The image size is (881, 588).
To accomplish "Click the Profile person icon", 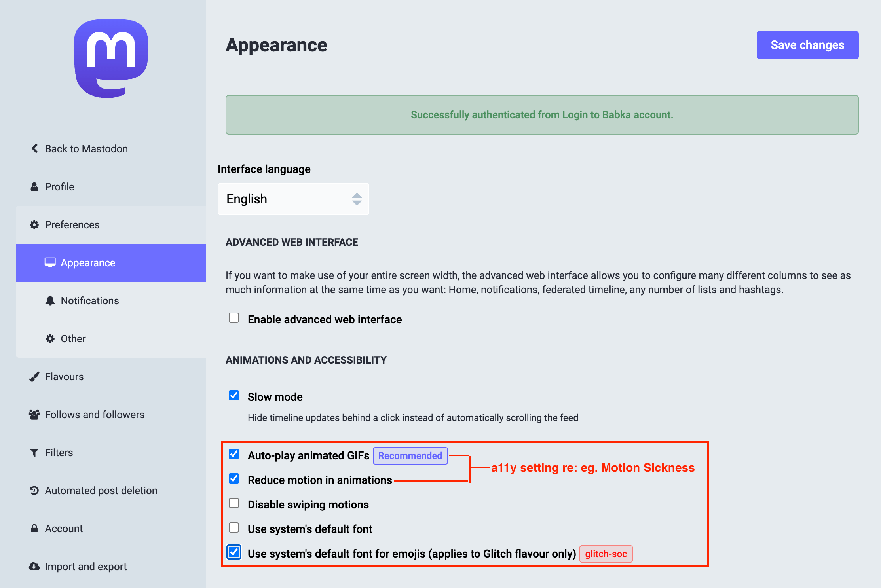I will 34,187.
